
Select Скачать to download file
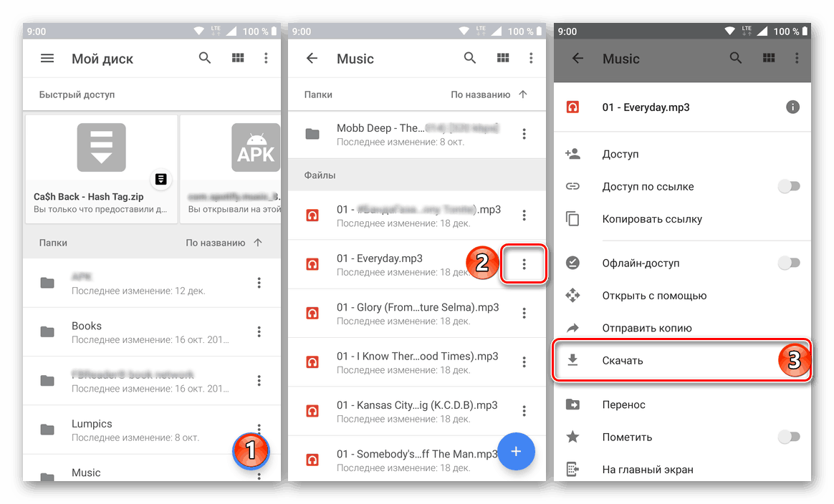point(682,360)
